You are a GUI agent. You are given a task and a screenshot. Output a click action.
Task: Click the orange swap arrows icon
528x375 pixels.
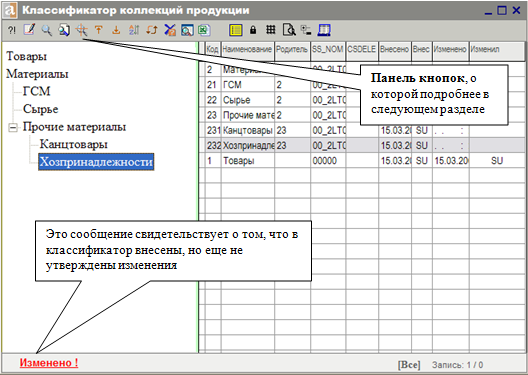pos(152,30)
